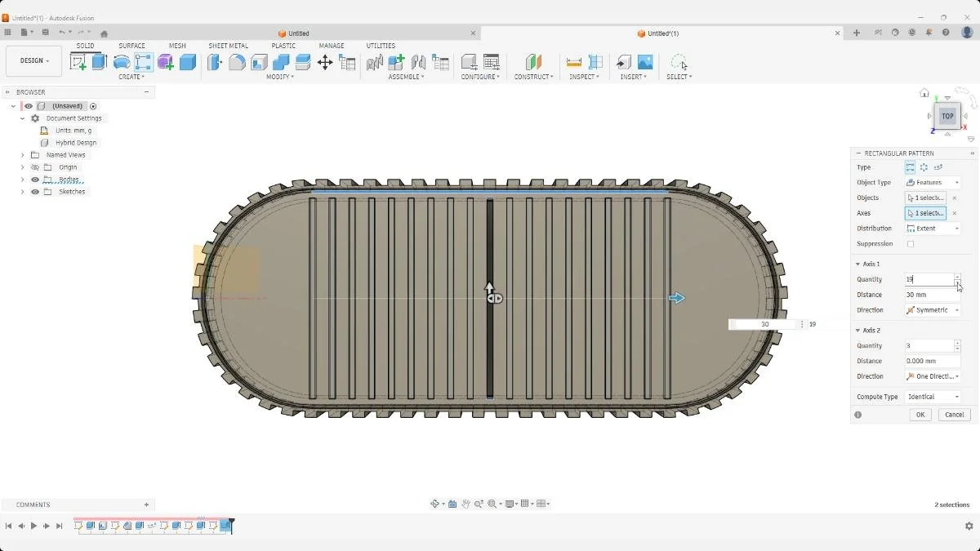Toggle visibility of the Origin folder

click(34, 167)
